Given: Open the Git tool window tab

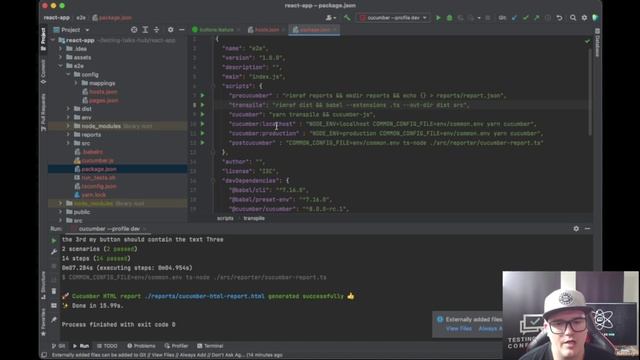Looking at the screenshot, I should click(x=58, y=346).
